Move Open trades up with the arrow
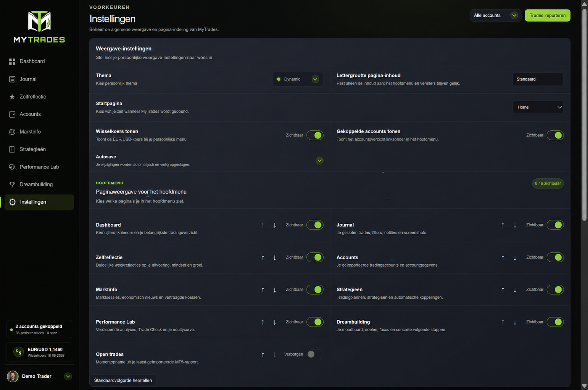 click(x=263, y=355)
